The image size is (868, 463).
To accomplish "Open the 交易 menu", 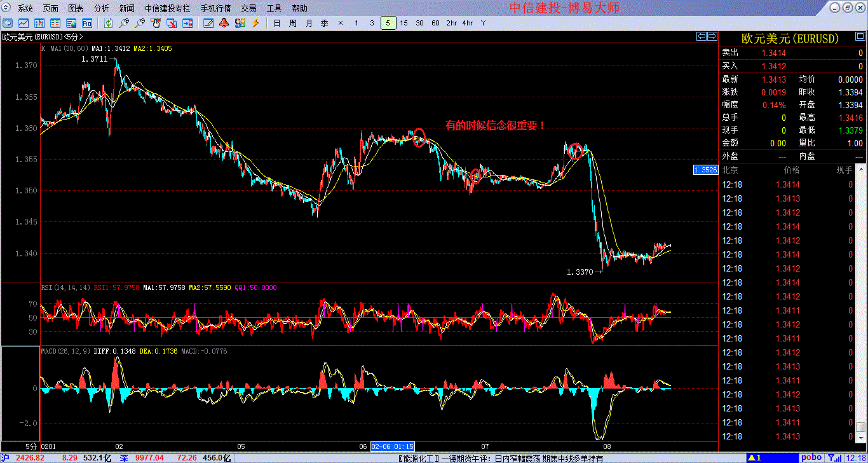I will tap(249, 8).
